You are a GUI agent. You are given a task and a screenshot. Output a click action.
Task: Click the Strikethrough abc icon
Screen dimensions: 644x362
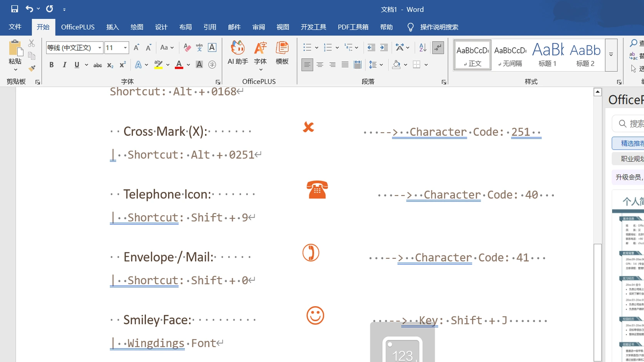click(97, 65)
